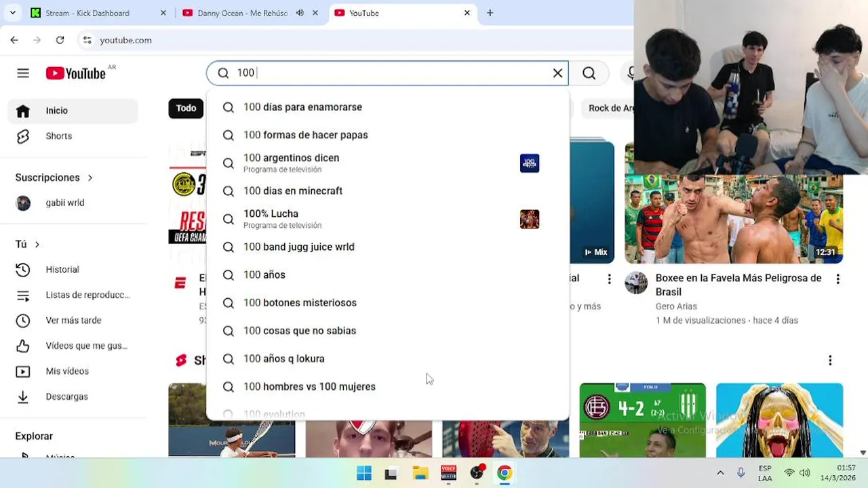Open Vídeos que me gustan
Viewport: 868px width, 488px height.
point(73,346)
